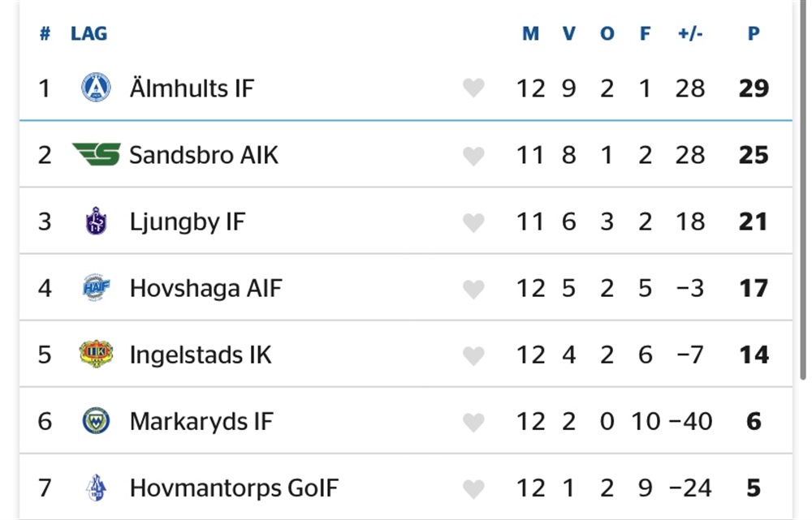Favorite Älmhults IF with heart icon
This screenshot has height=520, width=812.
pos(473,88)
